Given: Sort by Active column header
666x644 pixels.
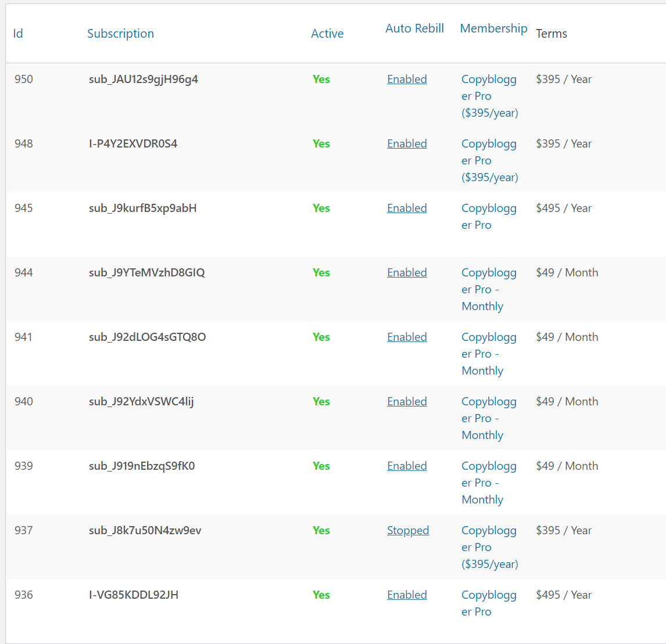Looking at the screenshot, I should click(327, 34).
